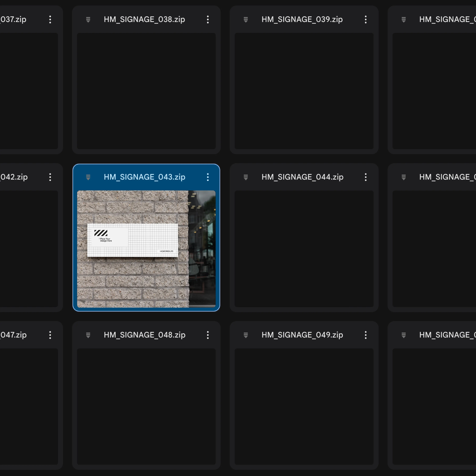Open more options for HM_SIGNAGE_038.zip

208,19
